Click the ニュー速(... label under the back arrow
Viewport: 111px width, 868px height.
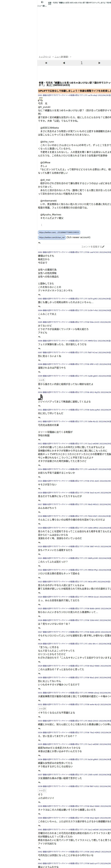coord(42,6)
